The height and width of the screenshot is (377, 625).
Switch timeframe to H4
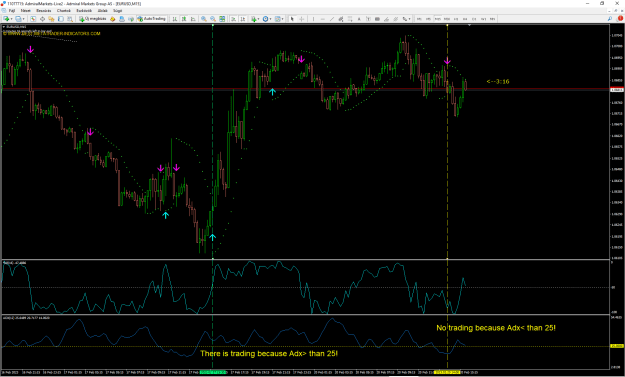click(x=465, y=19)
